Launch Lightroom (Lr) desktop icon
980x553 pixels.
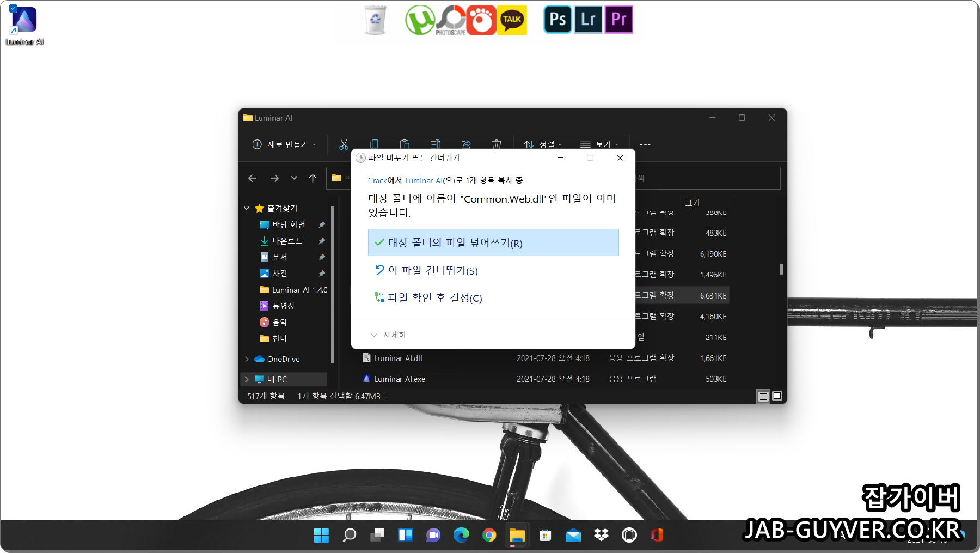[589, 20]
